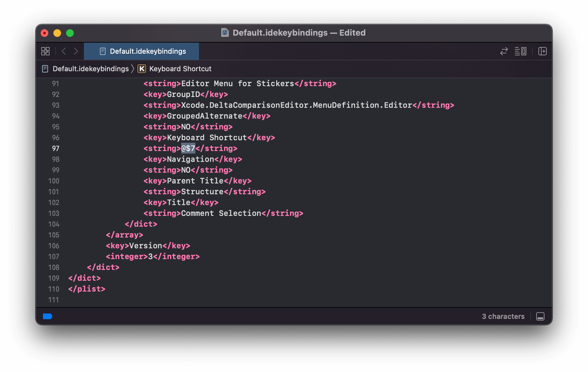Click the '3 characters' selection count label
Image resolution: width=588 pixels, height=372 pixels.
[x=503, y=316]
